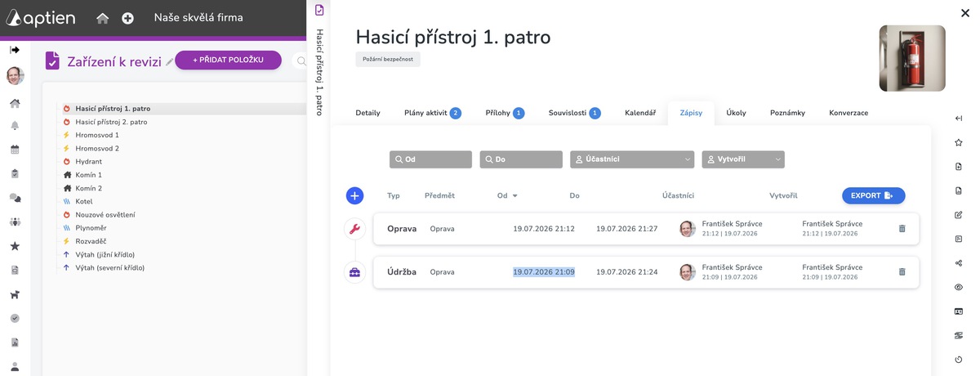Click the Od date filter field
980x376 pixels.
coord(430,159)
